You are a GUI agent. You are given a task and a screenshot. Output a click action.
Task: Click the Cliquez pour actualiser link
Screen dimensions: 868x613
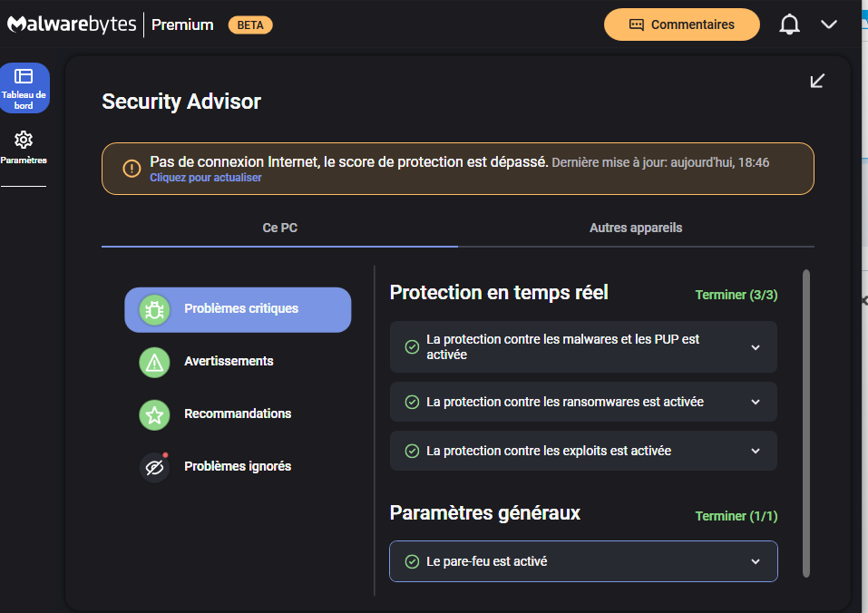click(205, 178)
